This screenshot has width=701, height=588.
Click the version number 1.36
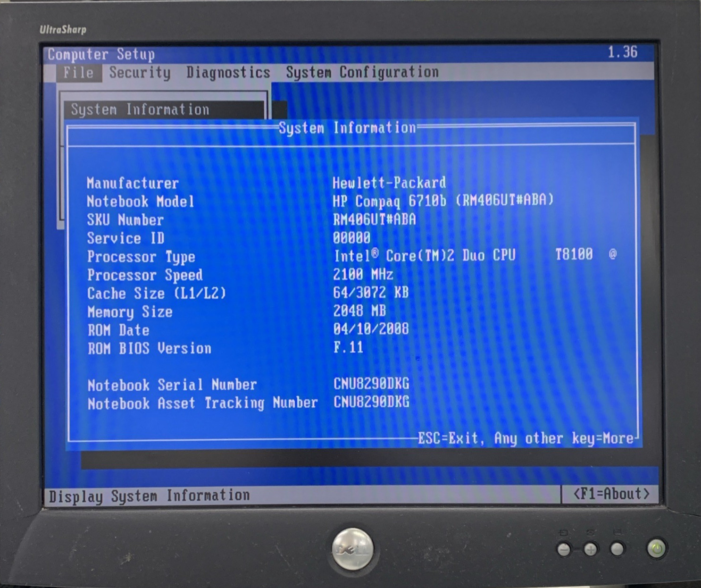point(622,52)
